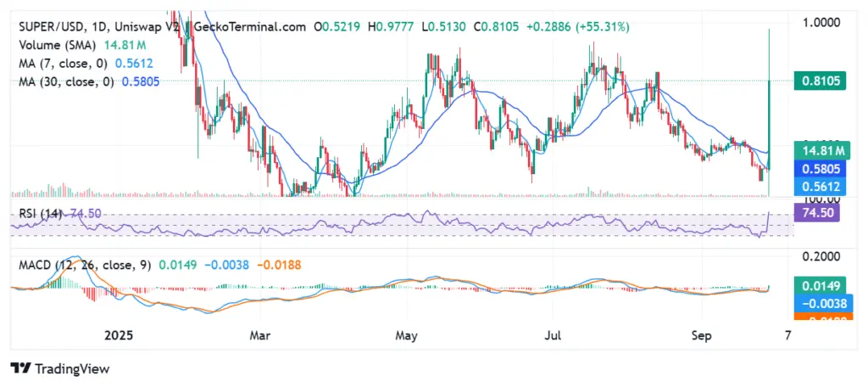Click the 2025 label on time axis
Image resolution: width=868 pixels, height=387 pixels.
[x=118, y=336]
